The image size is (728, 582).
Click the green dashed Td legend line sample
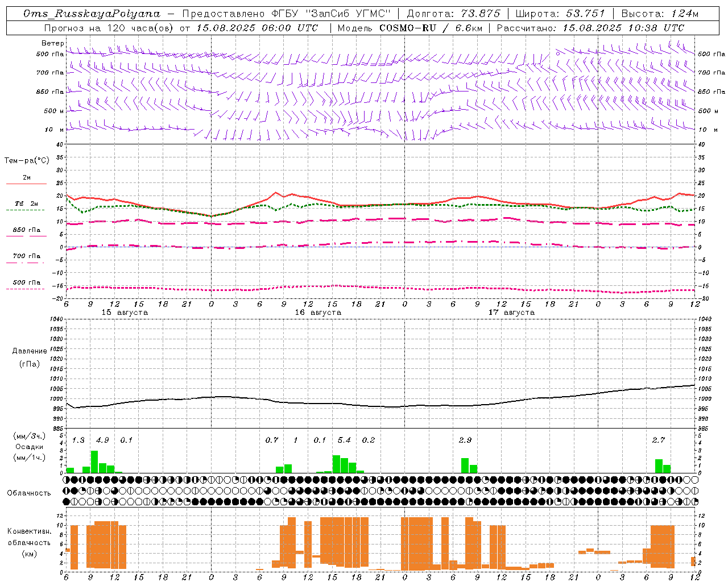(25, 210)
